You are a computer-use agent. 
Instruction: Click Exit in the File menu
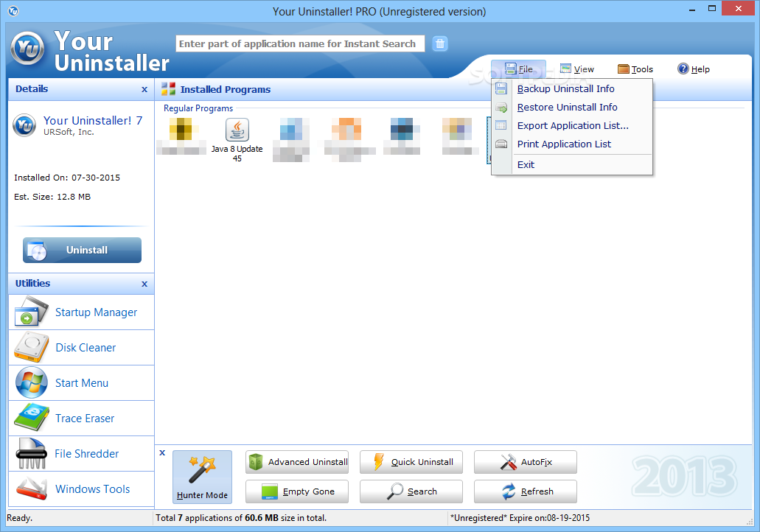point(572,165)
